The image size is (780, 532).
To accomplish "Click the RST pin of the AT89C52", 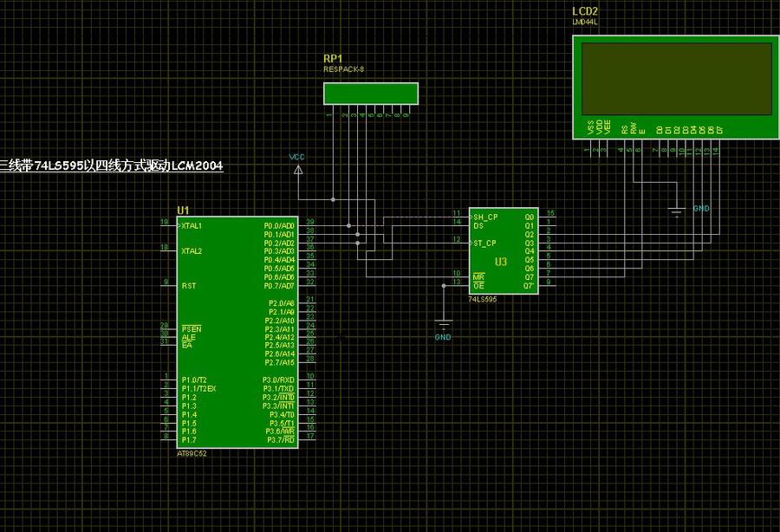I will [188, 285].
